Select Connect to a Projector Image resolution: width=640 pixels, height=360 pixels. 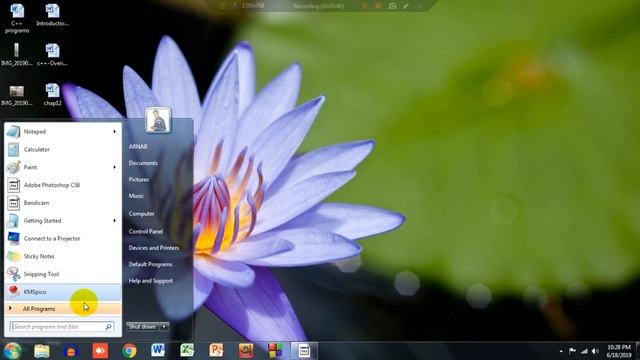[x=62, y=238]
